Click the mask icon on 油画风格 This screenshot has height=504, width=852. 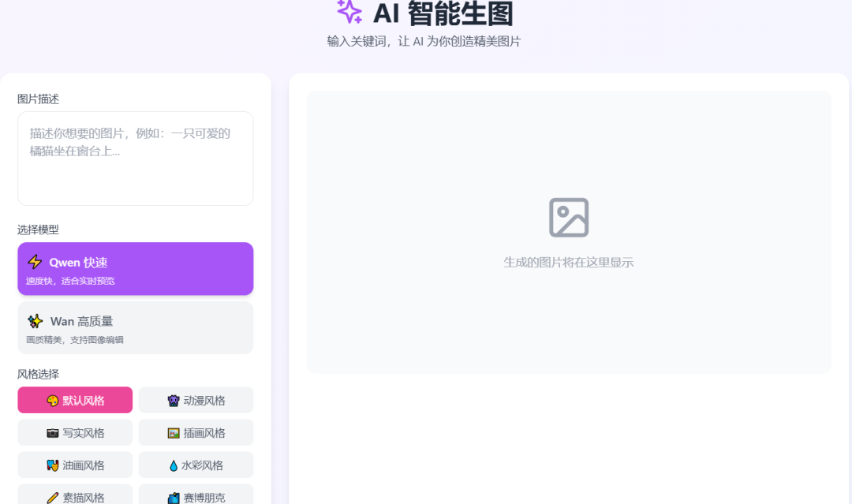(53, 465)
